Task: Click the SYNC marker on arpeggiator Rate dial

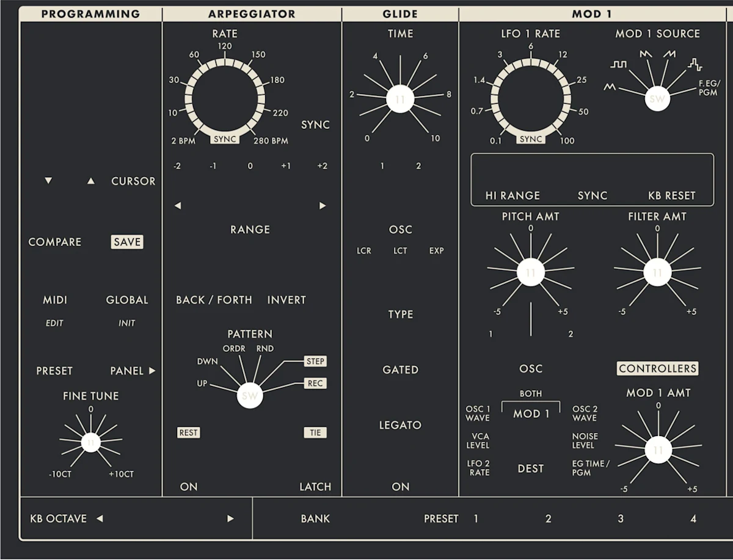Action: pyautogui.click(x=225, y=140)
